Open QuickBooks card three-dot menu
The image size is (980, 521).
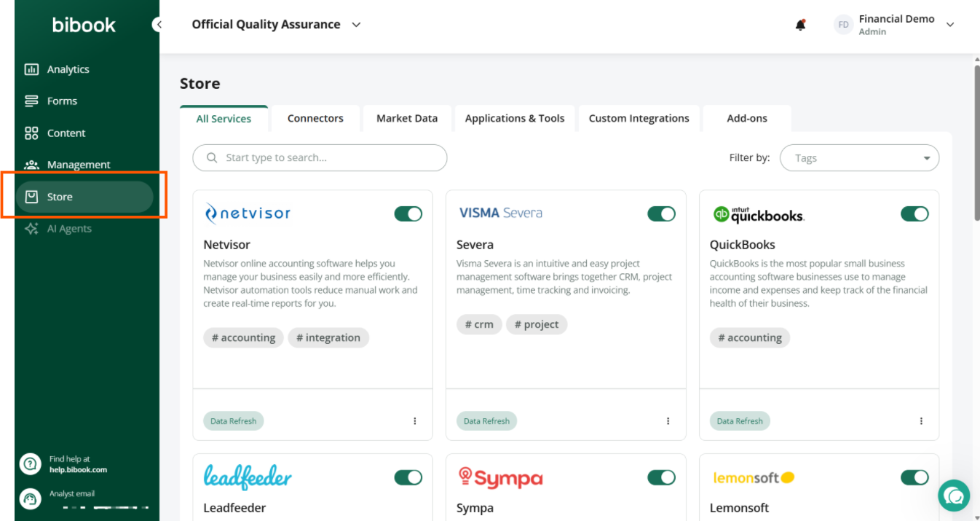[921, 421]
